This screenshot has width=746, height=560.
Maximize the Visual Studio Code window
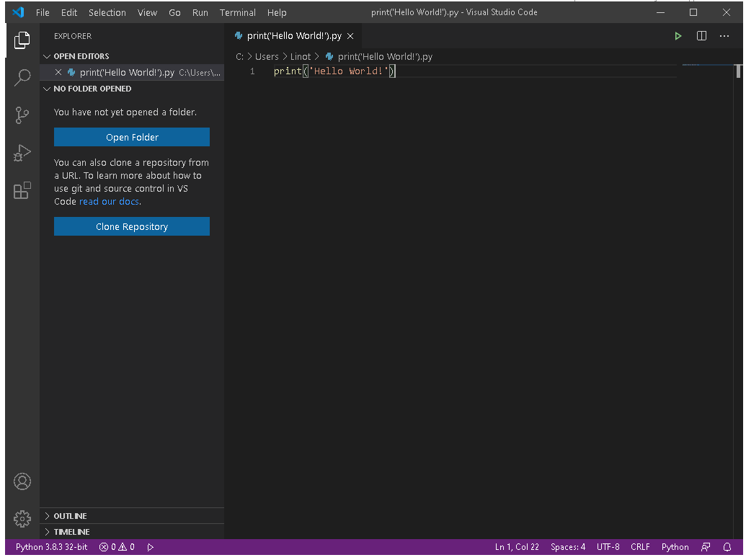(693, 12)
